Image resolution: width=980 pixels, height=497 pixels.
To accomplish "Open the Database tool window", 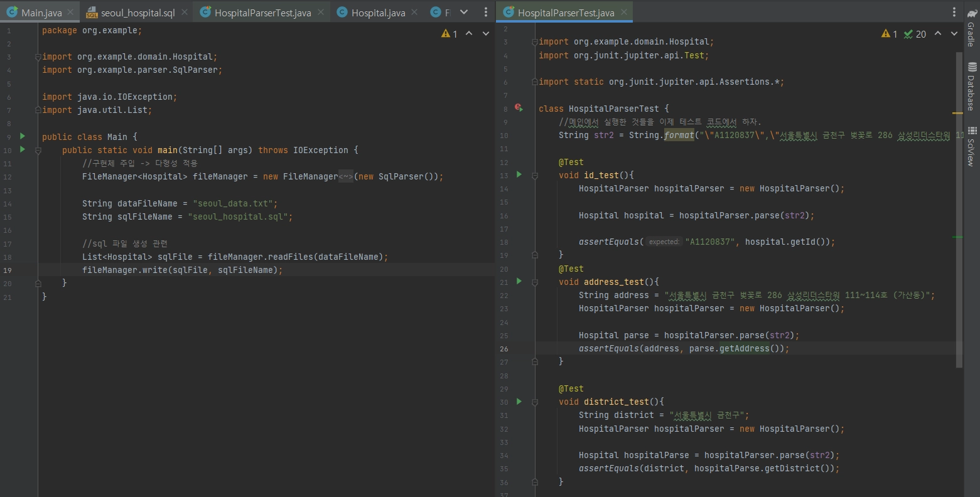I will [971, 87].
